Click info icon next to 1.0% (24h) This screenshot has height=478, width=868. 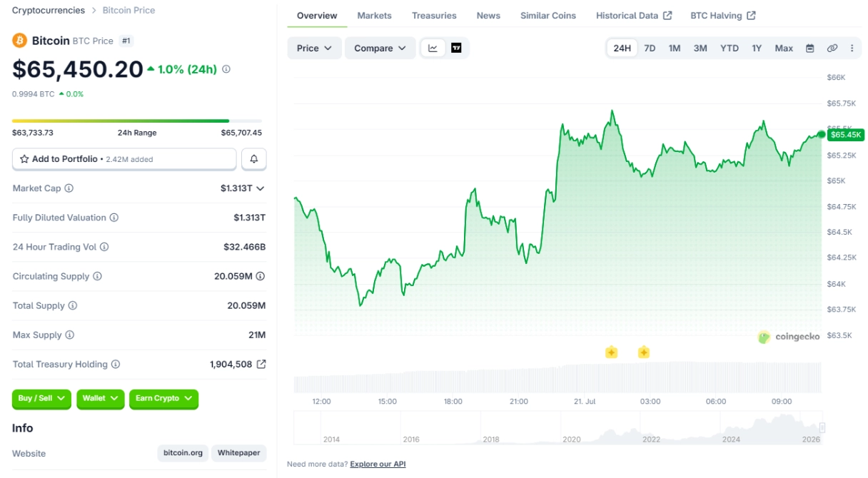coord(226,69)
